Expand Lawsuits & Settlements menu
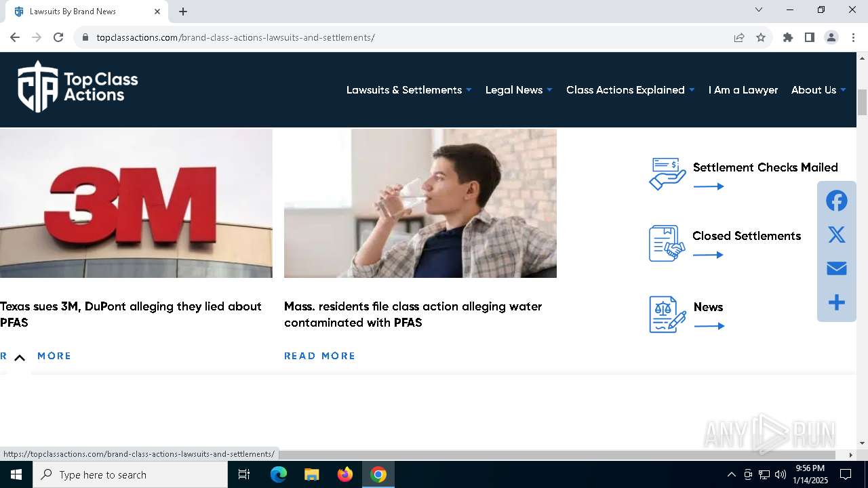 [409, 90]
